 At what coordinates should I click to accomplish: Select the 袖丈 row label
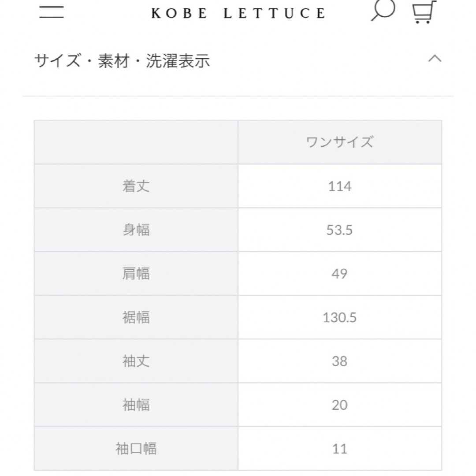136,361
